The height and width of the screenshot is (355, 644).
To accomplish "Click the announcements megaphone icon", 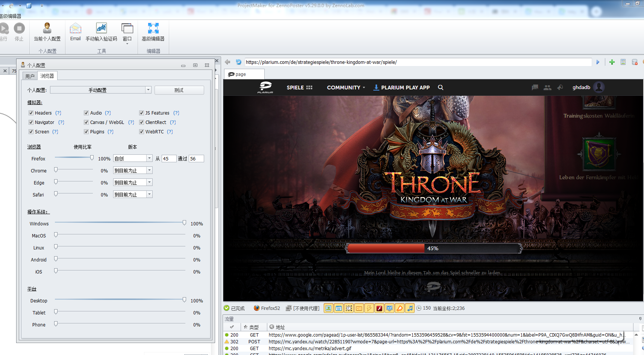I will click(560, 87).
